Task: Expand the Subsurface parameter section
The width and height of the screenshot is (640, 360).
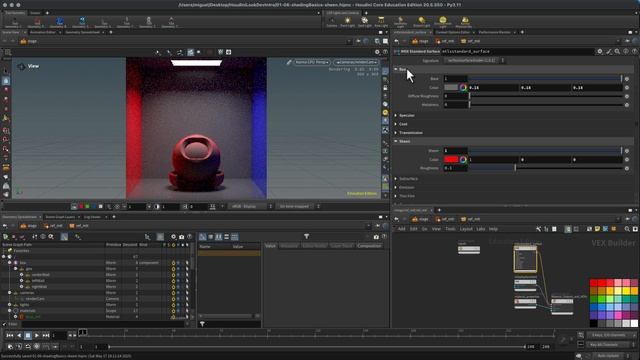Action: coord(396,179)
